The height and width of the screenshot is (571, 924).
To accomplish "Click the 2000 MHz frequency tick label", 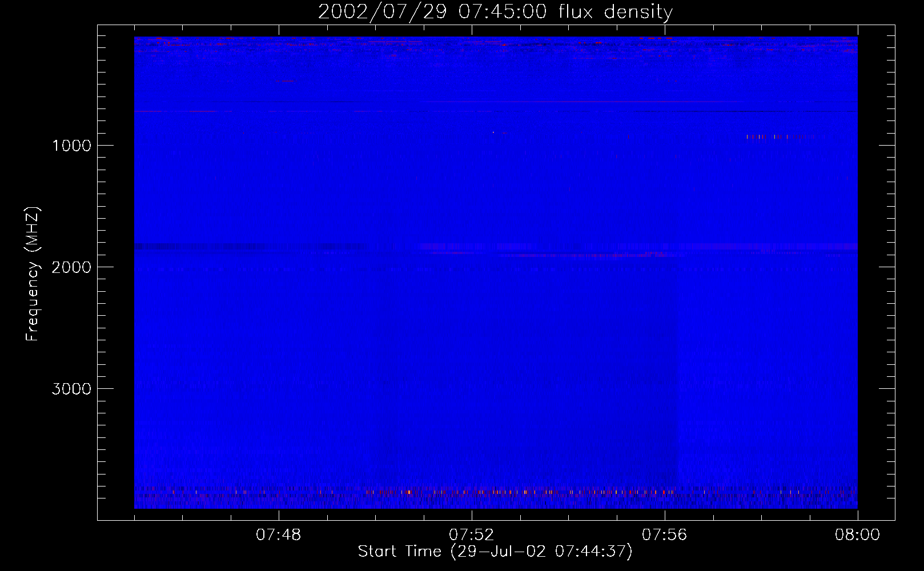I will tap(71, 267).
